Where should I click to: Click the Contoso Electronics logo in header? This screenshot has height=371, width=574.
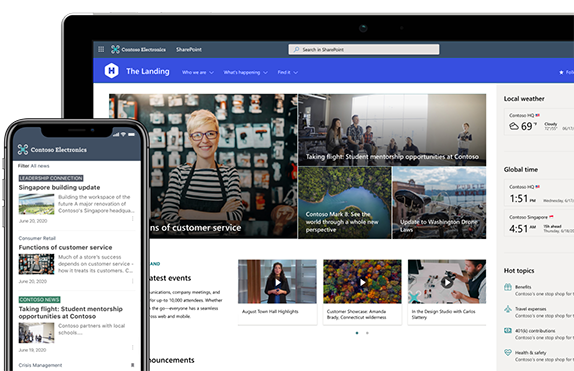138,49
